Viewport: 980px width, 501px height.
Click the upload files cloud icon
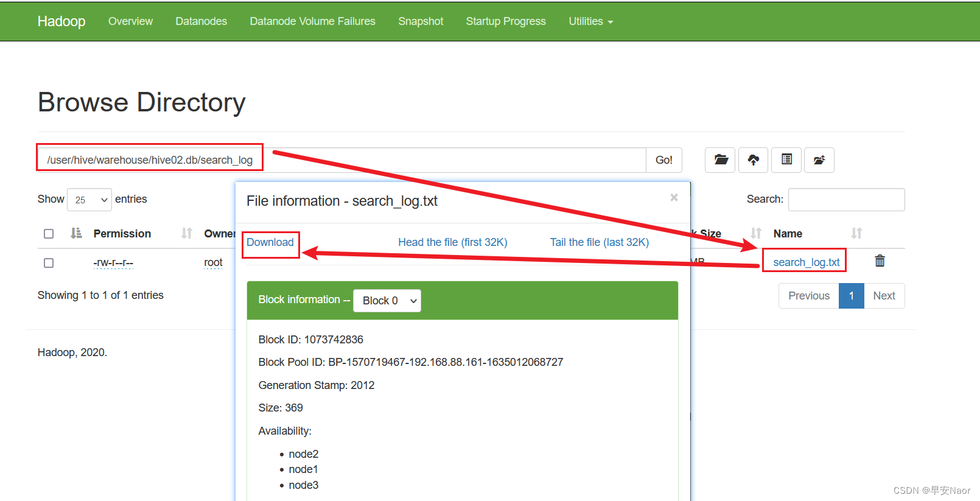[754, 160]
